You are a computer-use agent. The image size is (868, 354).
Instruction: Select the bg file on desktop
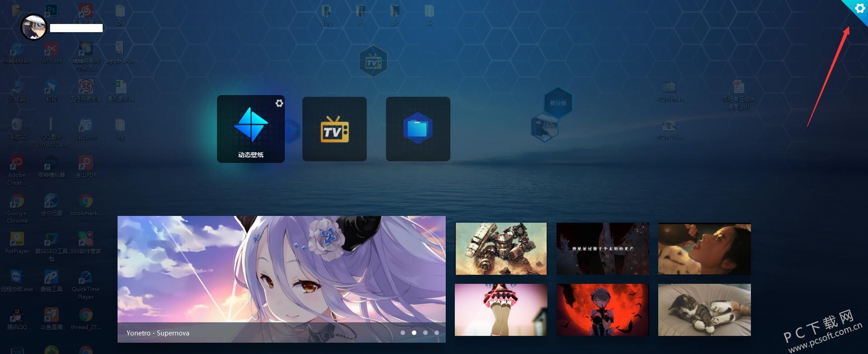tap(120, 129)
